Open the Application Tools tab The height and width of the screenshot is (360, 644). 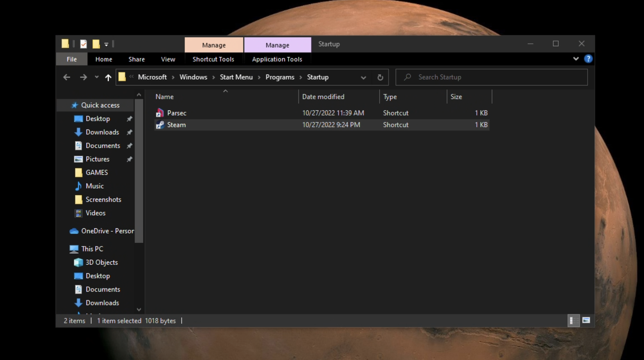point(277,59)
